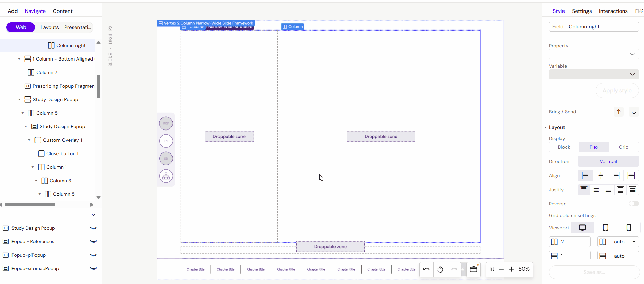Bring element forward with up arrow
Image resolution: width=644 pixels, height=284 pixels.
pyautogui.click(x=619, y=112)
